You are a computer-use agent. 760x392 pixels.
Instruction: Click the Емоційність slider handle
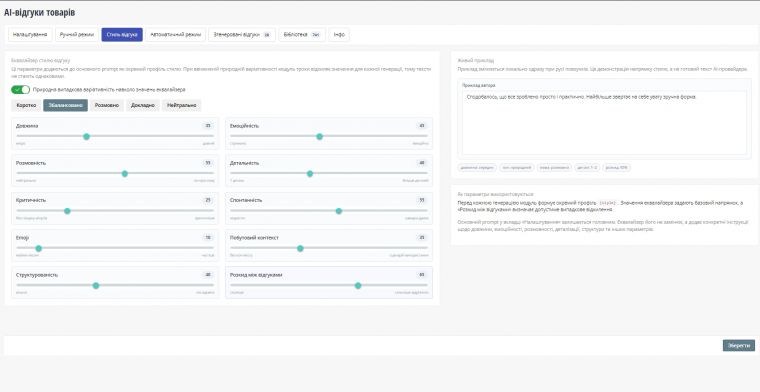319,137
